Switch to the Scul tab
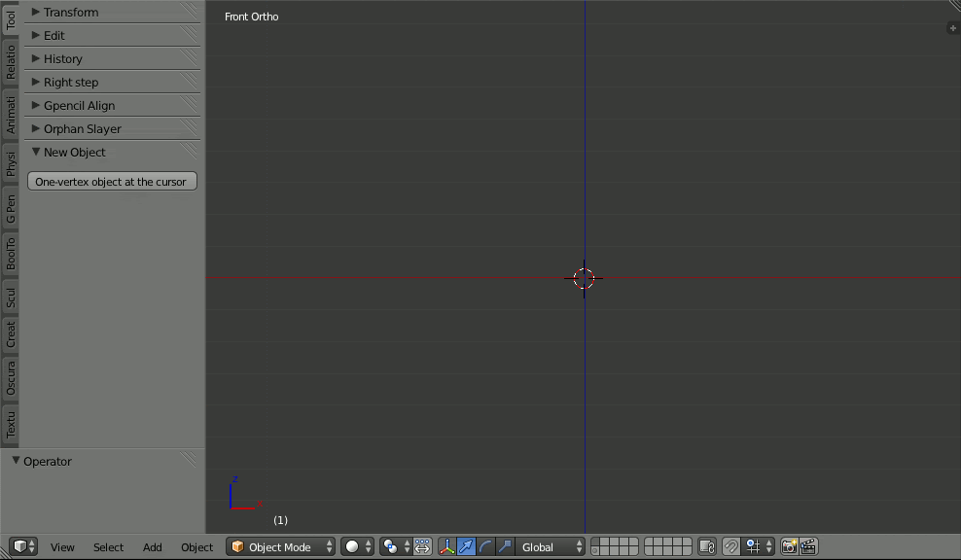 click(11, 297)
